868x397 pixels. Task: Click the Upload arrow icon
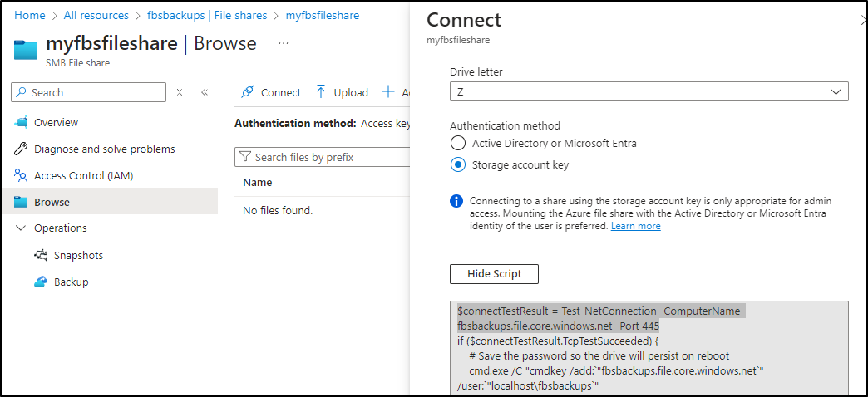(321, 92)
